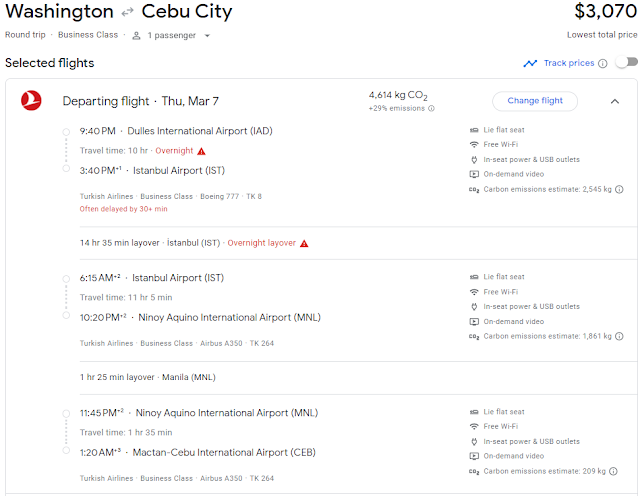Image resolution: width=640 pixels, height=496 pixels.
Task: Enable the Track prices toggle
Action: [x=626, y=63]
